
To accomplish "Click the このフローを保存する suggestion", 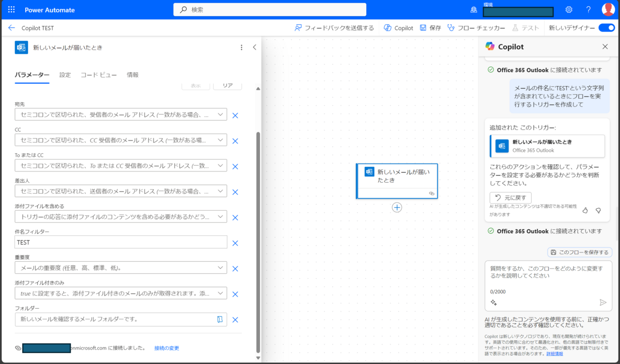I will click(580, 252).
